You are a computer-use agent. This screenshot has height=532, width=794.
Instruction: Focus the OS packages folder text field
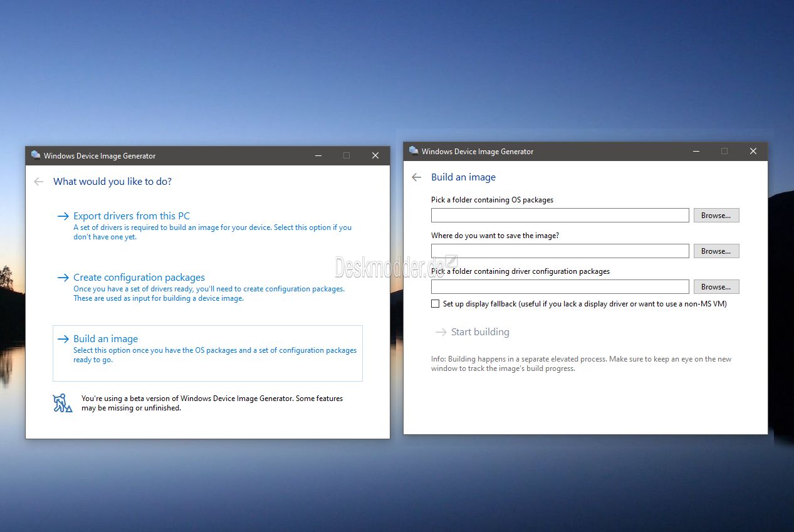560,216
